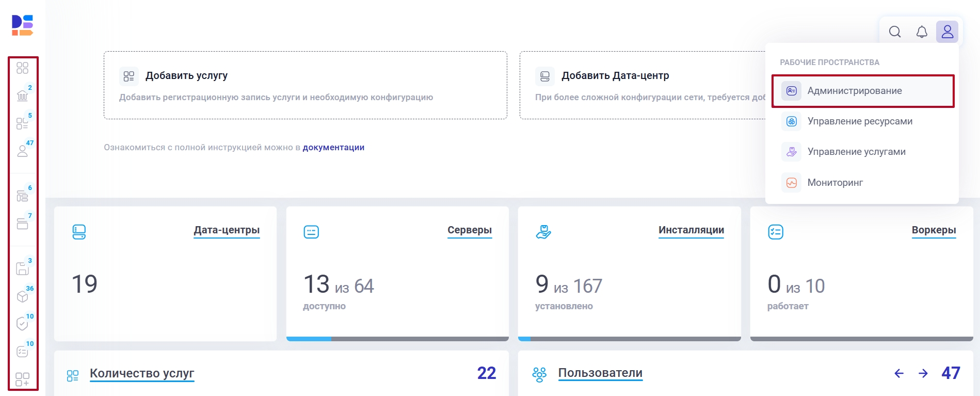This screenshot has height=396, width=980.
Task: Select the Администрирование workspace
Action: tap(863, 91)
